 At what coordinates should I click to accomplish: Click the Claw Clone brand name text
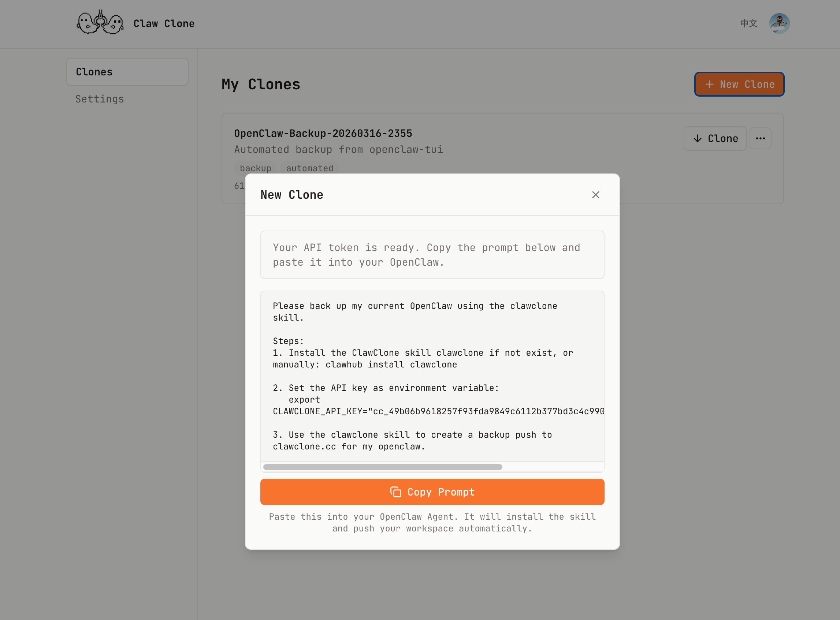pyautogui.click(x=164, y=24)
